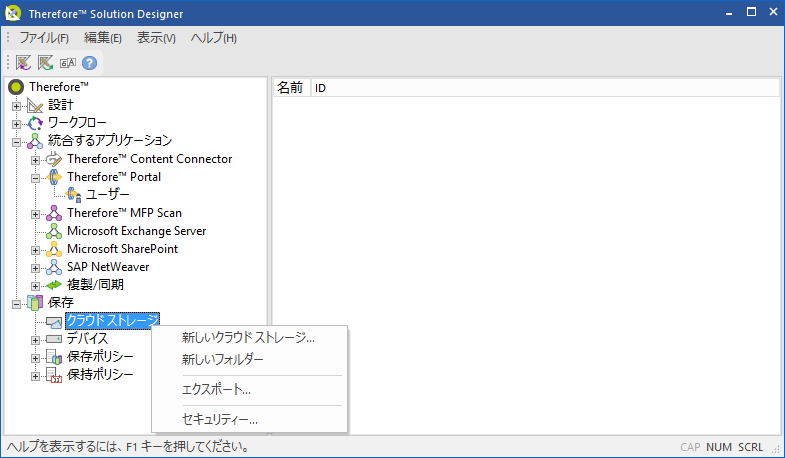
Task: Click the クラウド ストレージ cloud icon
Action: pyautogui.click(x=54, y=321)
